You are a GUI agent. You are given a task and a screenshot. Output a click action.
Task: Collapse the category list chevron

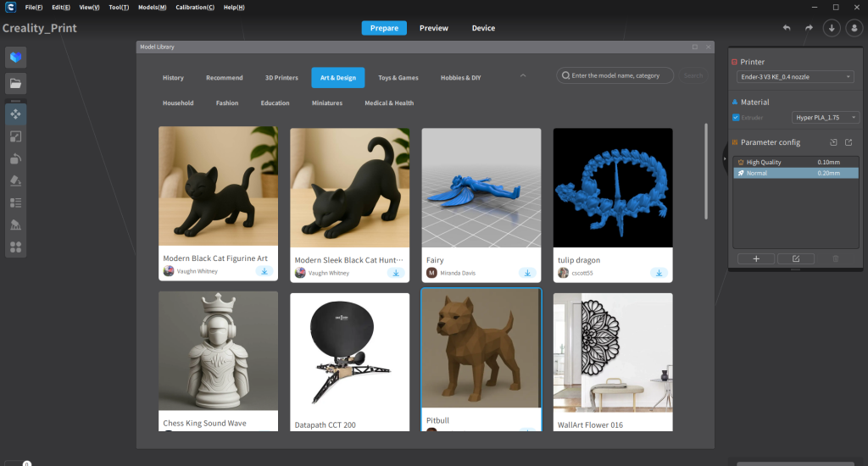pyautogui.click(x=523, y=76)
